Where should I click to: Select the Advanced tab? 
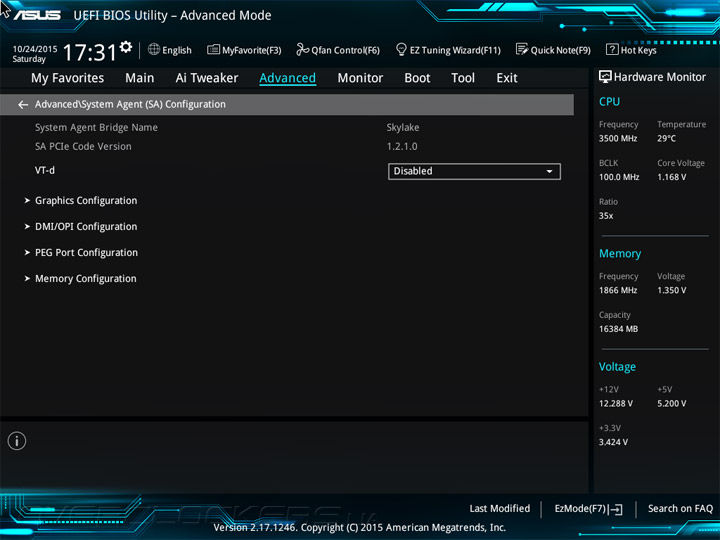pos(287,78)
